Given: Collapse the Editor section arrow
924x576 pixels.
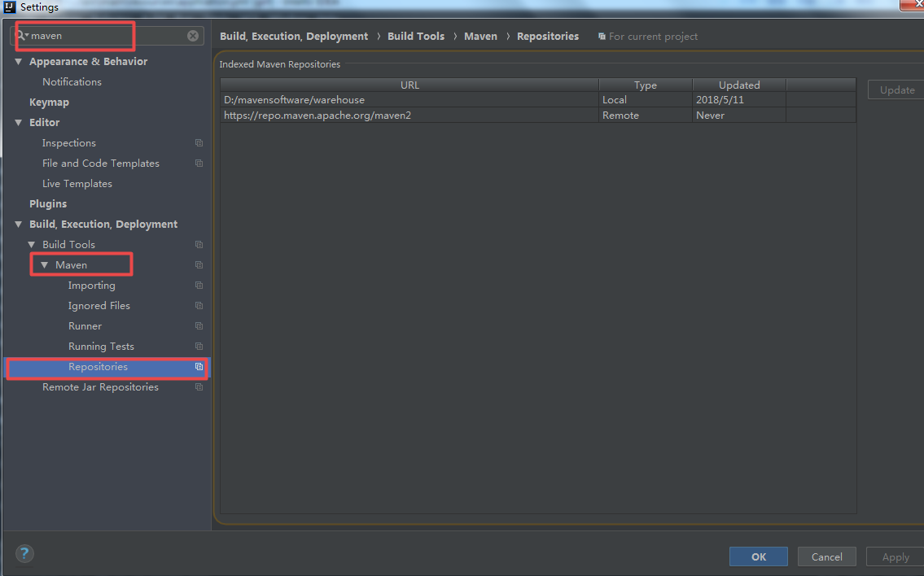Looking at the screenshot, I should 18,123.
